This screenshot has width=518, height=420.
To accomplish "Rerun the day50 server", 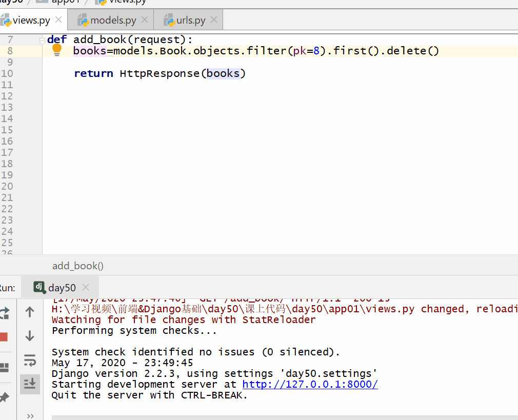I will 5,312.
